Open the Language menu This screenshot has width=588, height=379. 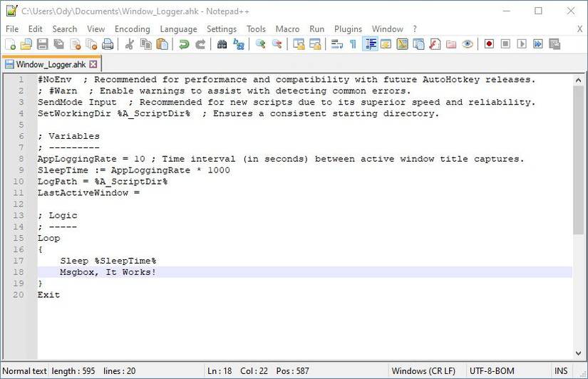pos(178,29)
